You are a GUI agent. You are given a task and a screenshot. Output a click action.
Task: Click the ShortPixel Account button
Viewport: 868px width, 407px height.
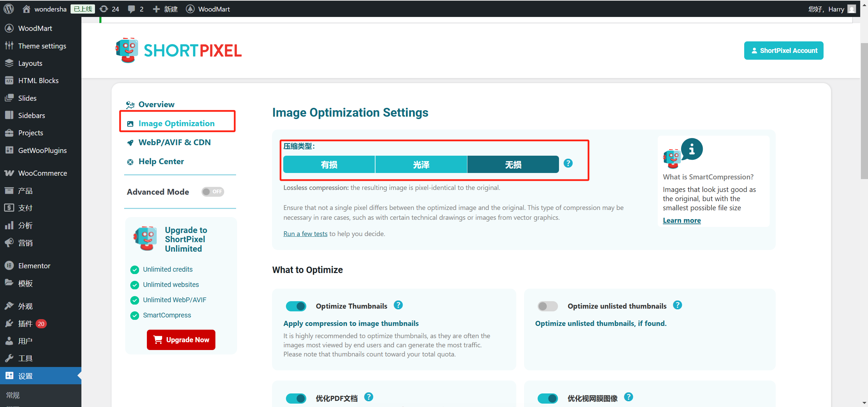[784, 51]
